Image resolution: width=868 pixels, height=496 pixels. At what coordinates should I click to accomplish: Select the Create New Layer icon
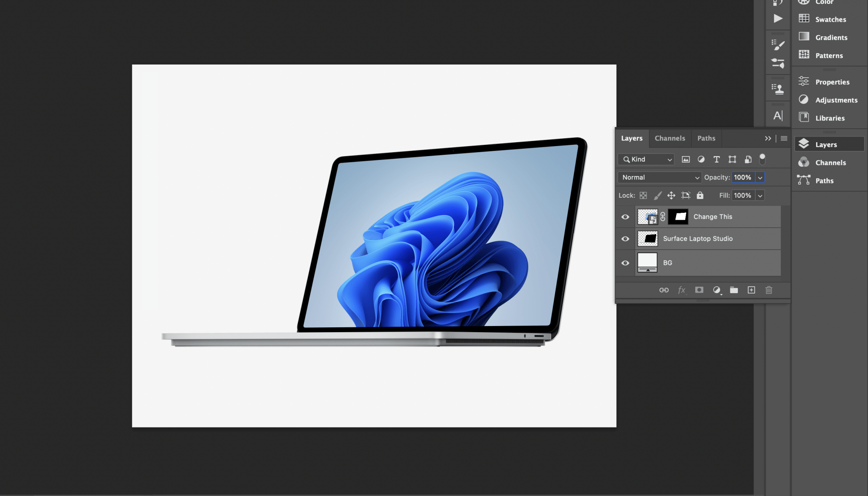[752, 290]
